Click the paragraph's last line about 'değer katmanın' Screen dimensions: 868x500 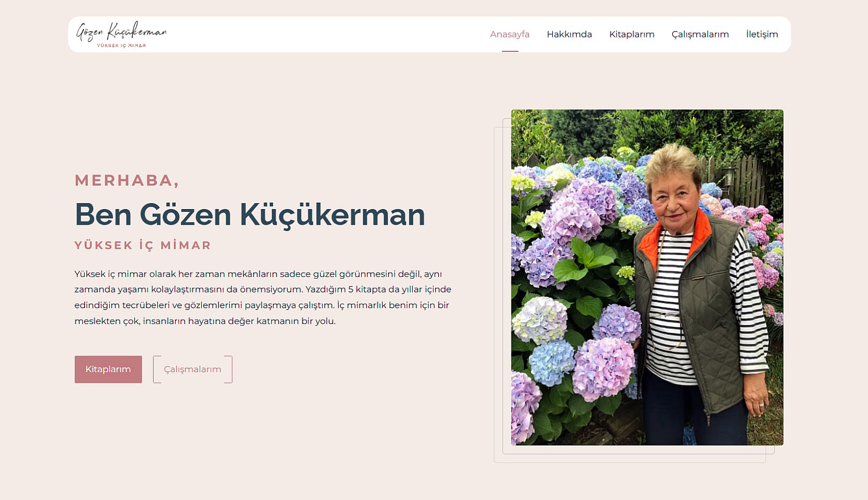pos(205,321)
